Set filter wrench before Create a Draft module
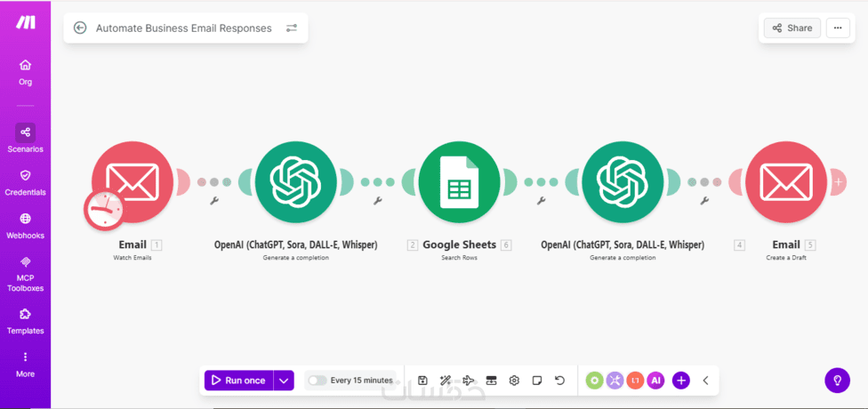 [x=704, y=201]
